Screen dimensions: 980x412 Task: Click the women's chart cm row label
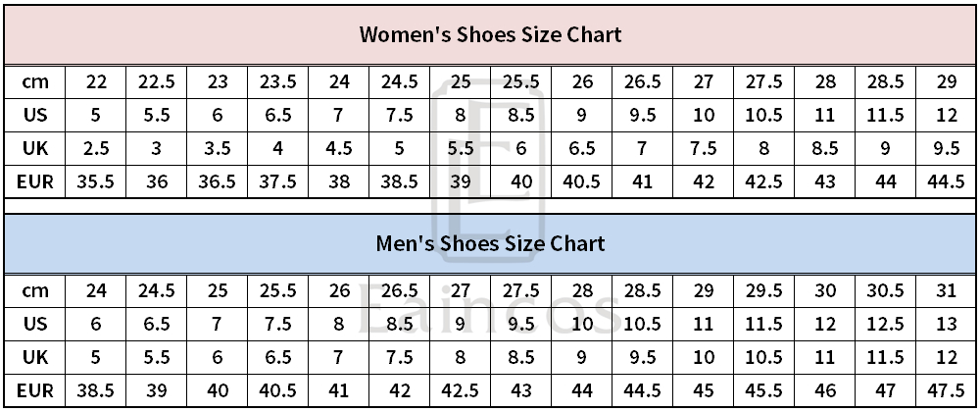pyautogui.click(x=35, y=82)
